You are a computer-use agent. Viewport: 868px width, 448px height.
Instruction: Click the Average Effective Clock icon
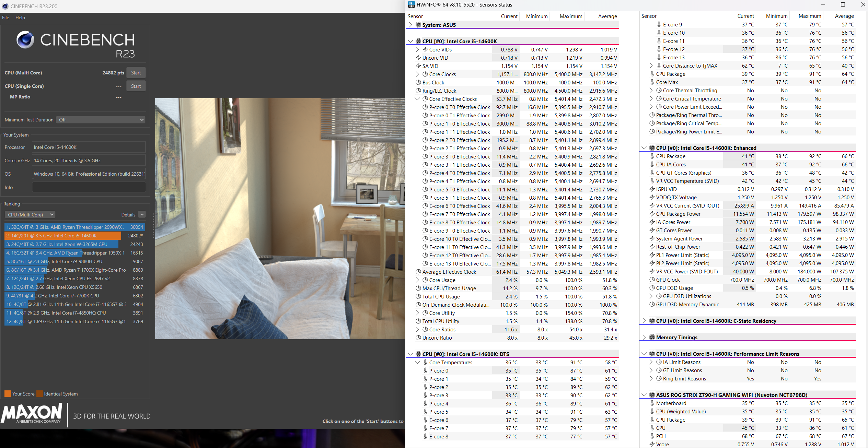[x=418, y=272]
